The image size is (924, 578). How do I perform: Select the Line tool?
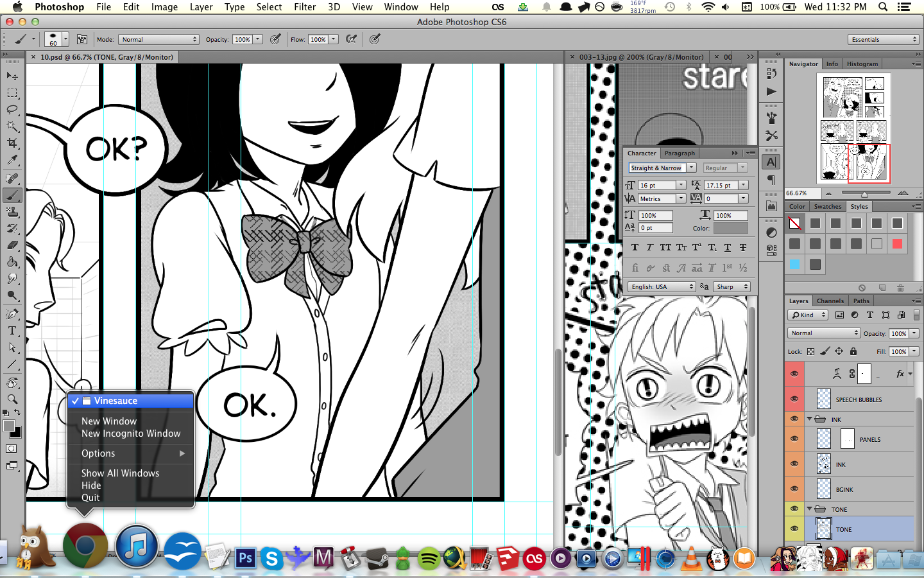(x=12, y=364)
